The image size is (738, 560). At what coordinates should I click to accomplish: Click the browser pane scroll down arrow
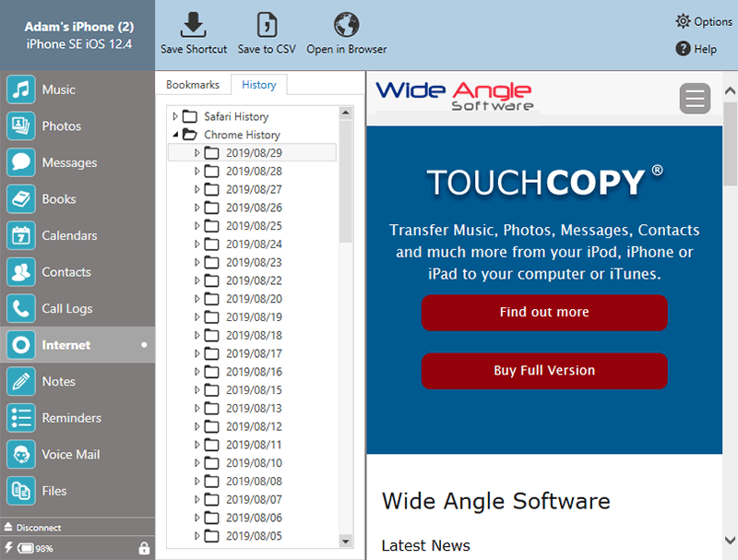(730, 540)
